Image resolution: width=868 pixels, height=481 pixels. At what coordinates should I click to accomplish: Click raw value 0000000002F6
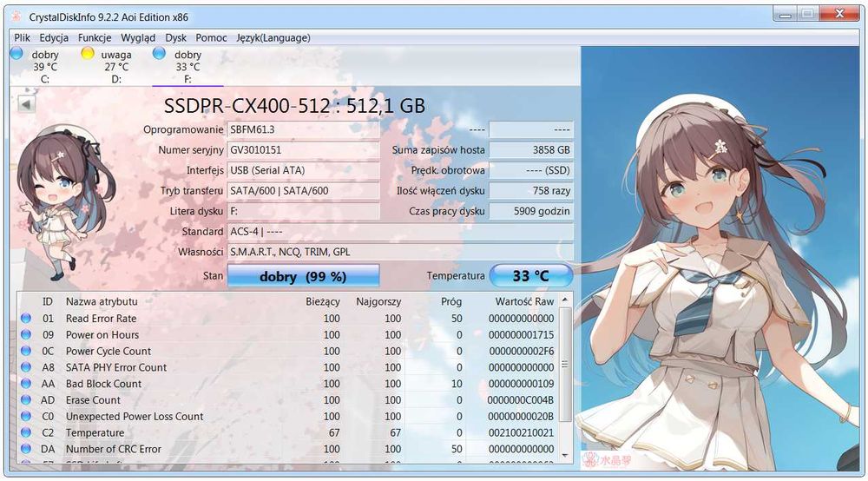(521, 351)
